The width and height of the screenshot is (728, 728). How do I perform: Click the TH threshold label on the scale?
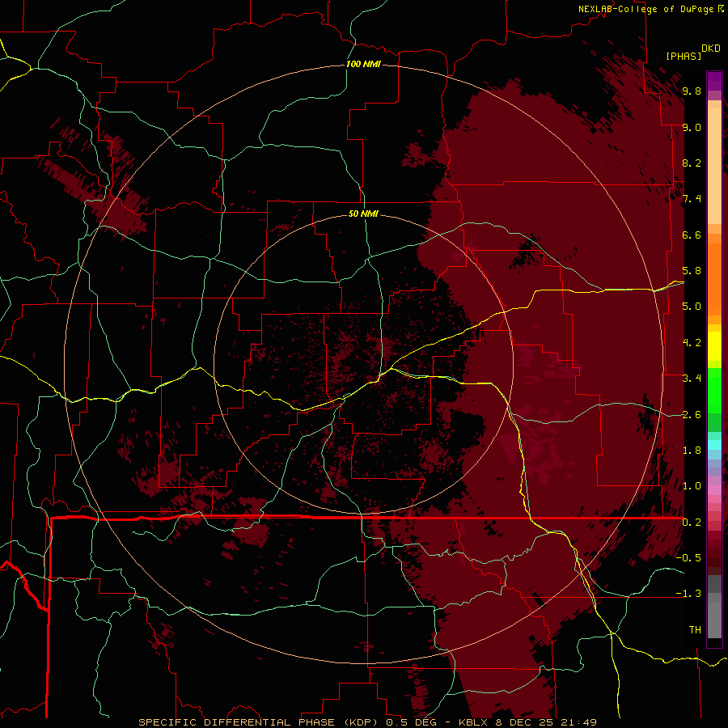click(695, 630)
